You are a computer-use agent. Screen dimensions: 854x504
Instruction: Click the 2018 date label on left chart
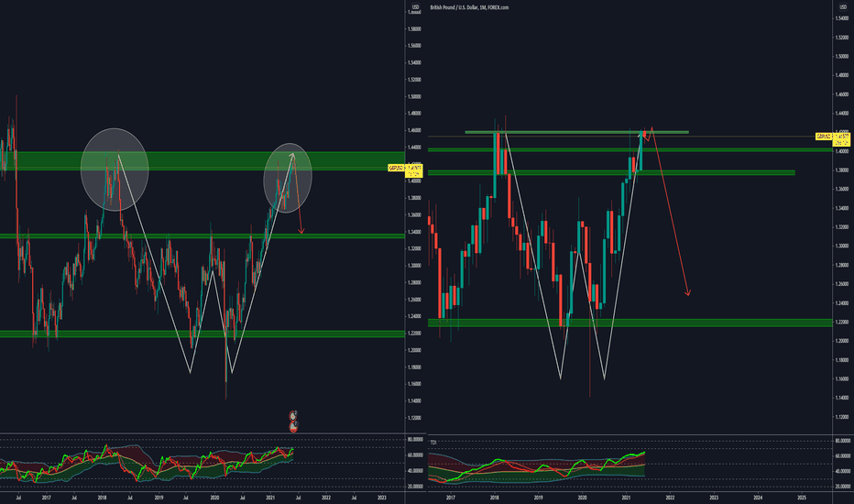(103, 498)
